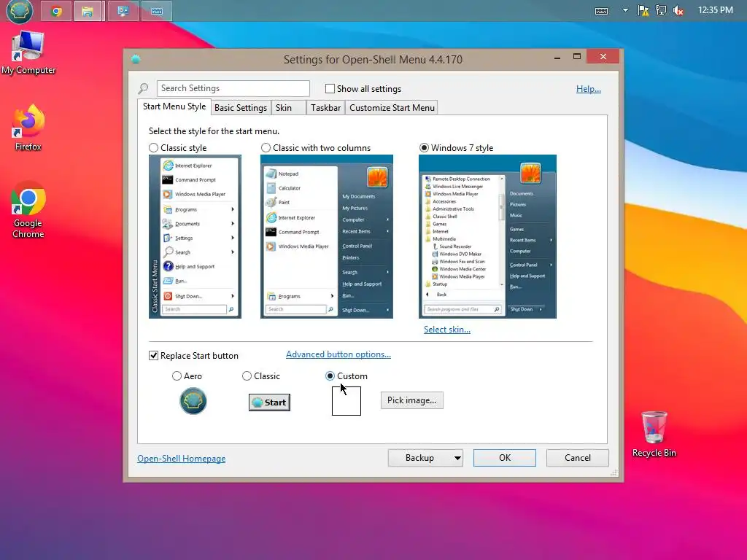Screen dimensions: 747x560
Task: Uncheck Replace Start button checkbox
Action: 153,356
